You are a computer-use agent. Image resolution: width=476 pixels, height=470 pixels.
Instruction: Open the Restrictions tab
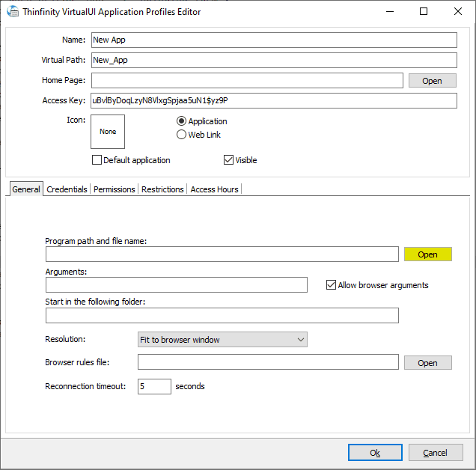tap(162, 189)
